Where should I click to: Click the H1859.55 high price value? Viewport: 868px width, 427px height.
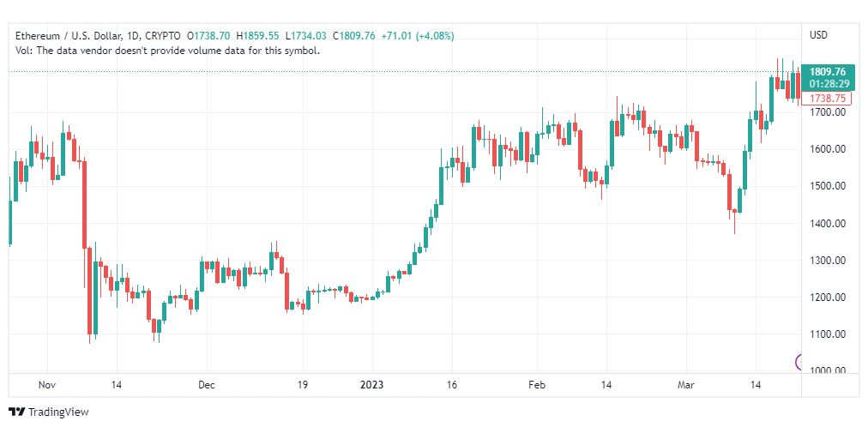[x=256, y=36]
